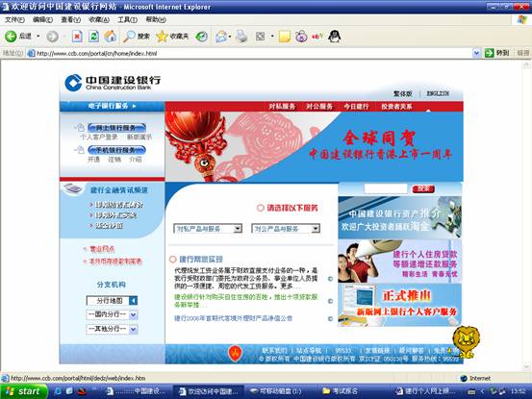Viewport: 532px width, 399px height.
Task: Open the Back button history dropdown arrow
Action: pyautogui.click(x=38, y=37)
